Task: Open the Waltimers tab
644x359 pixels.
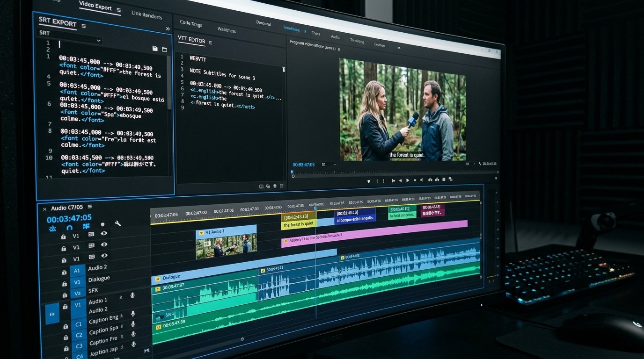Action: click(227, 30)
